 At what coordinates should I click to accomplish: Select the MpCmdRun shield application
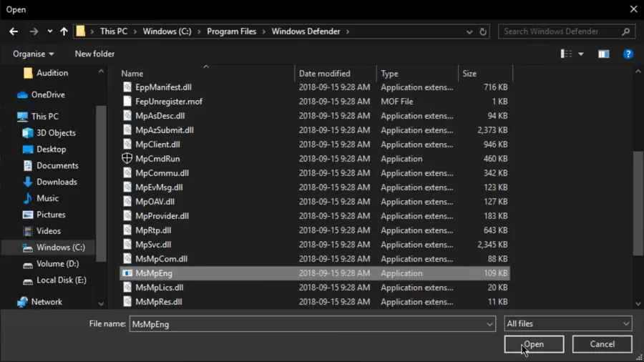pos(157,159)
